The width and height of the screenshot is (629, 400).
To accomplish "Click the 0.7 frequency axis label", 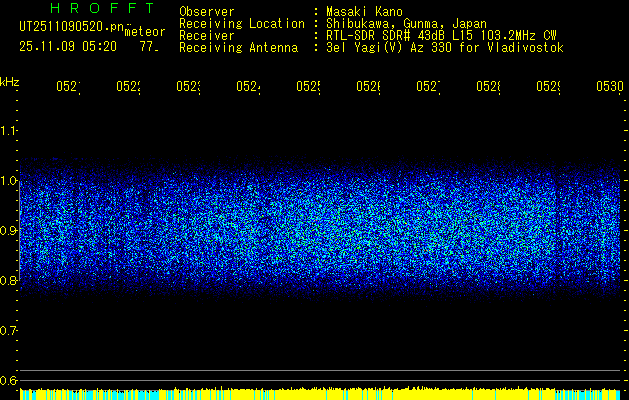I will point(9,331).
